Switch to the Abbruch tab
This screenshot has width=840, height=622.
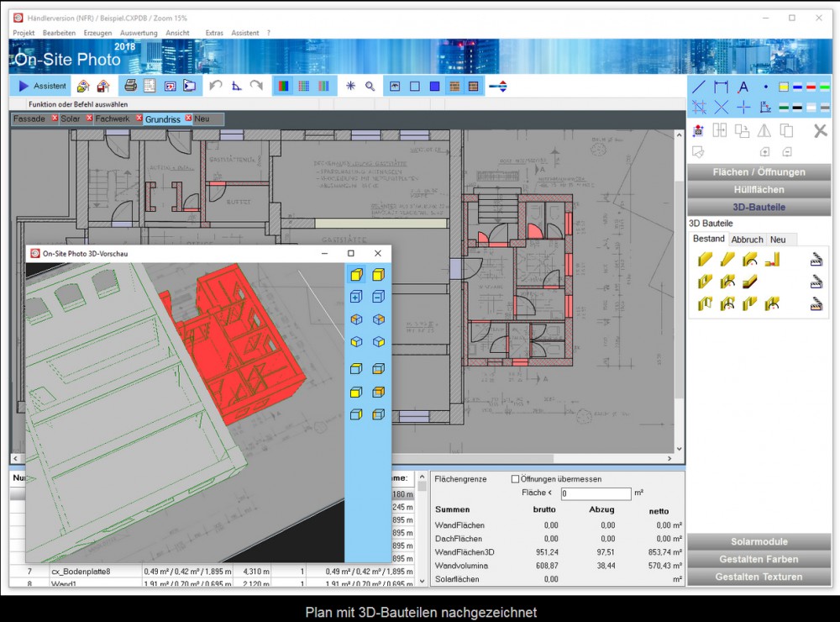pyautogui.click(x=747, y=240)
